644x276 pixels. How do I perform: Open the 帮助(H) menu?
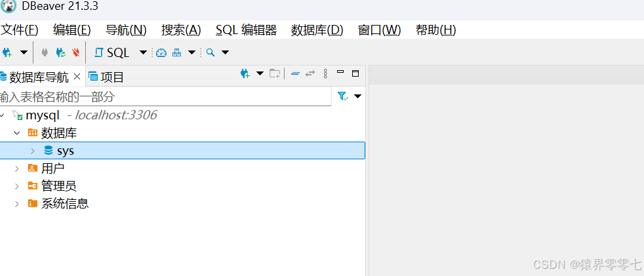435,30
